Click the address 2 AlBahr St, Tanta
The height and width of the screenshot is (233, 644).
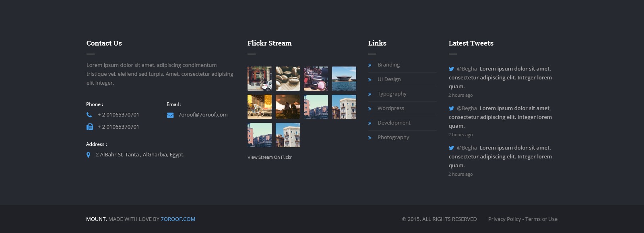(x=140, y=155)
